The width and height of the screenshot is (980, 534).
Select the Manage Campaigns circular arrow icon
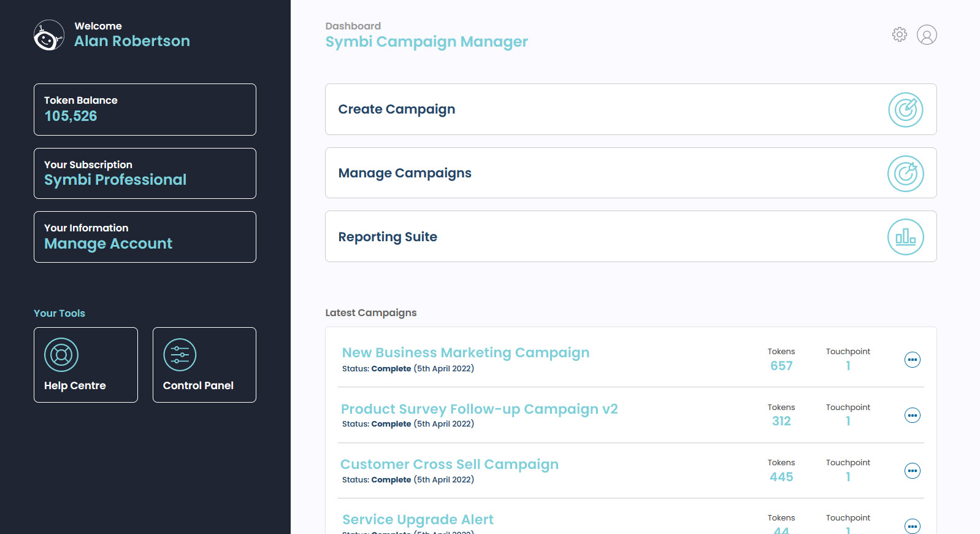(x=905, y=173)
